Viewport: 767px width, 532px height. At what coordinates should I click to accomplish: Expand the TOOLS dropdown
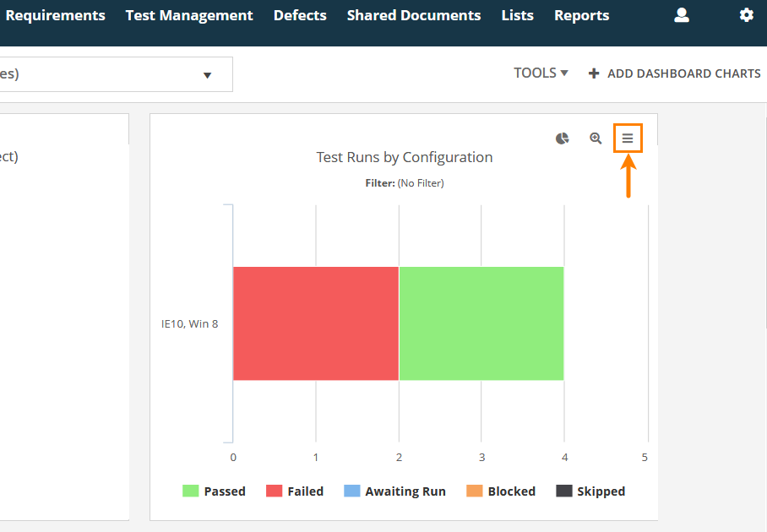541,73
